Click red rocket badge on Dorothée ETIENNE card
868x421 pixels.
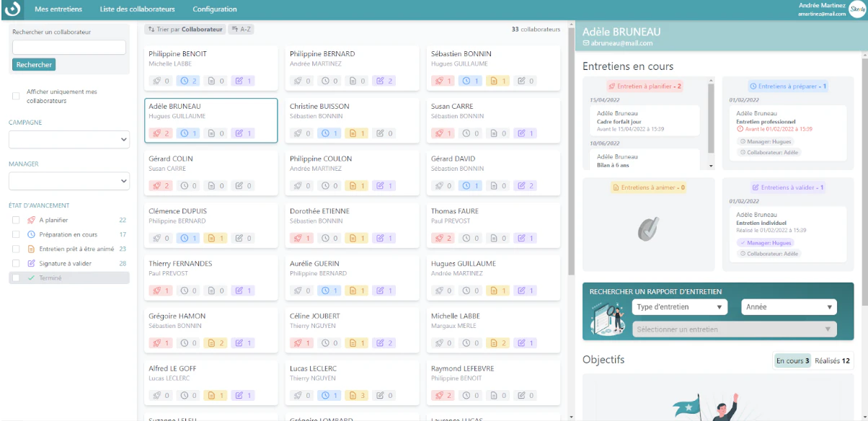pyautogui.click(x=302, y=239)
